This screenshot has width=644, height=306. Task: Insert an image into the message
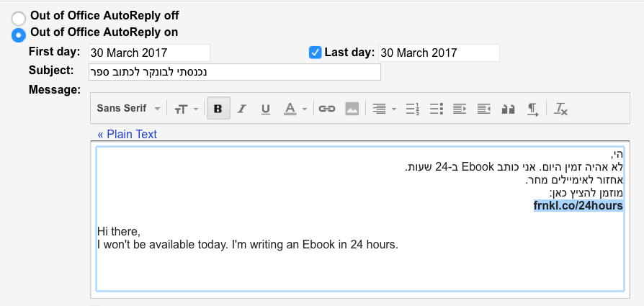(x=352, y=109)
